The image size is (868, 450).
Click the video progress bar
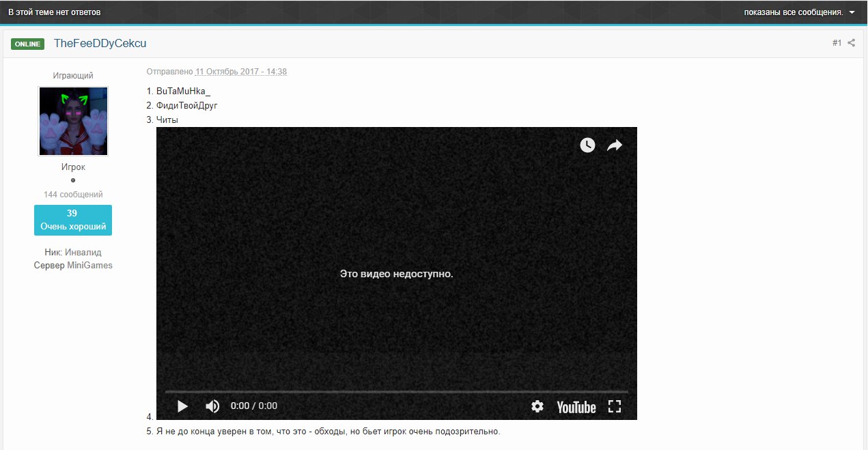[x=396, y=392]
